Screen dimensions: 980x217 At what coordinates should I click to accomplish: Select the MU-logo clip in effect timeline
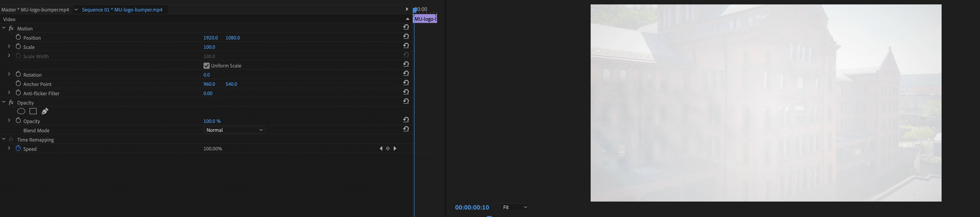425,19
